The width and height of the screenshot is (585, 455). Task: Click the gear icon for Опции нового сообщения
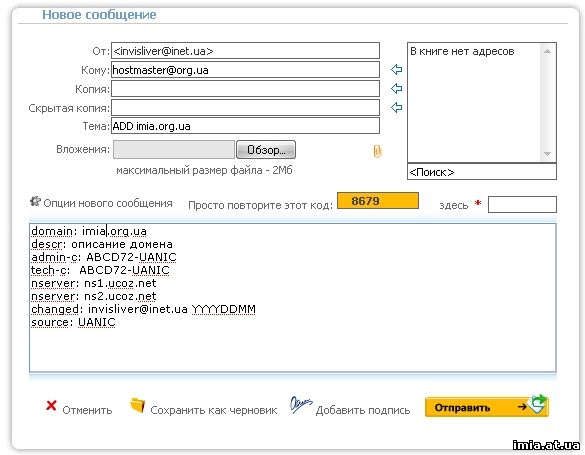(x=35, y=201)
